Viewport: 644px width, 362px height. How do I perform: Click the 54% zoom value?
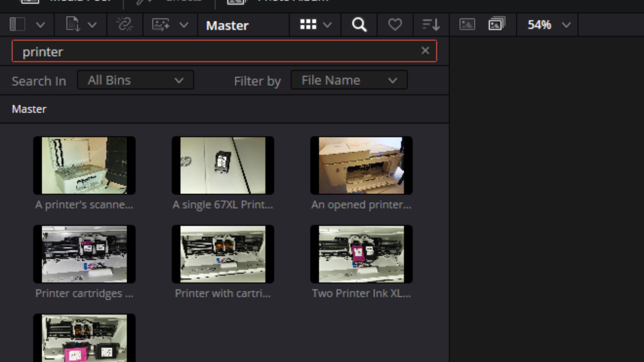click(x=539, y=25)
